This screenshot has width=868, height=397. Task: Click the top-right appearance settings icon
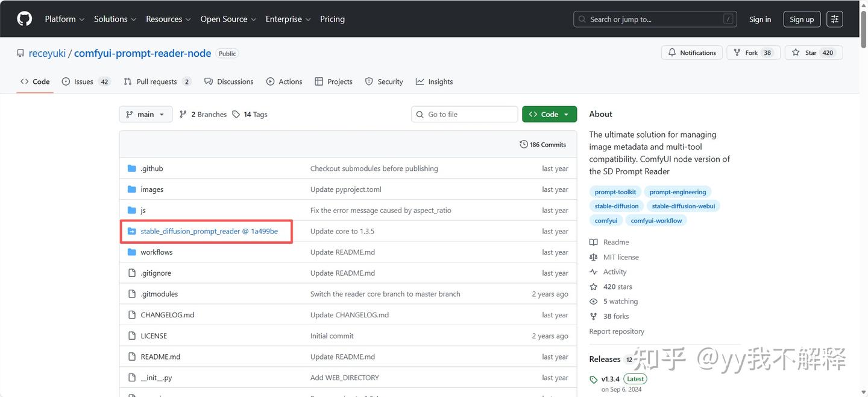835,19
